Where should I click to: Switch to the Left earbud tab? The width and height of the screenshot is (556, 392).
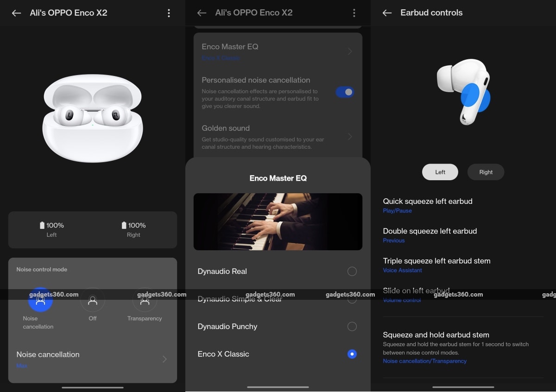tap(440, 172)
